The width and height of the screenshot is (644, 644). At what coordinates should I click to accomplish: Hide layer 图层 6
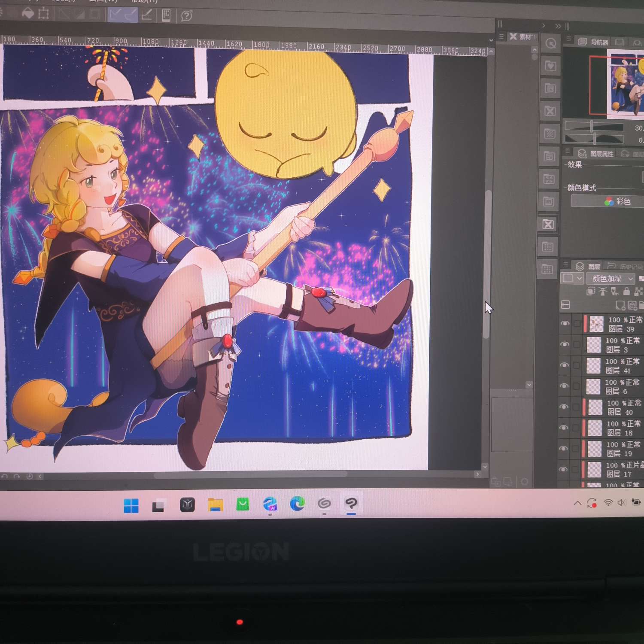click(564, 386)
